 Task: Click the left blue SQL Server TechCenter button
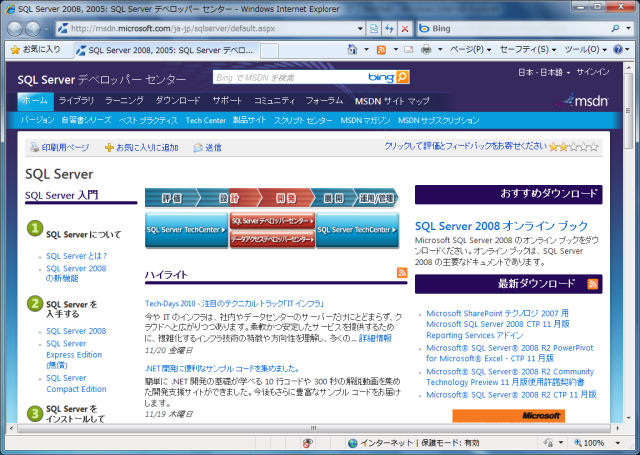[x=186, y=230]
